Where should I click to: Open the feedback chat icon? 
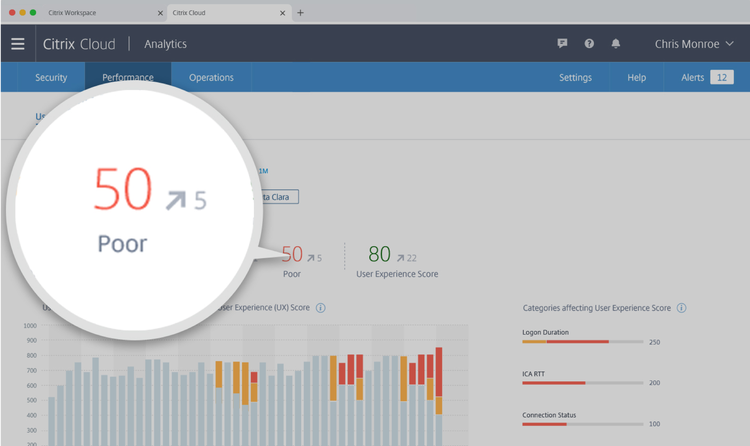pos(562,44)
